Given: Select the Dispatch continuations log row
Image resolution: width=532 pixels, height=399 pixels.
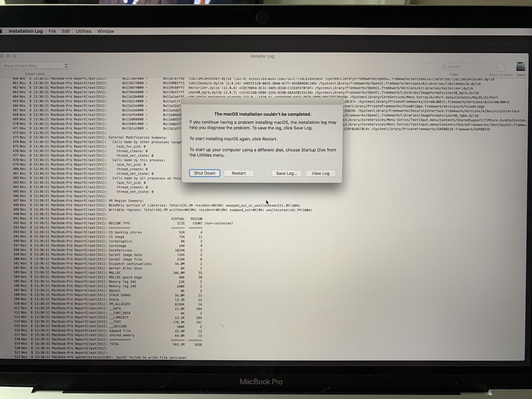Looking at the screenshot, I should pos(108,264).
